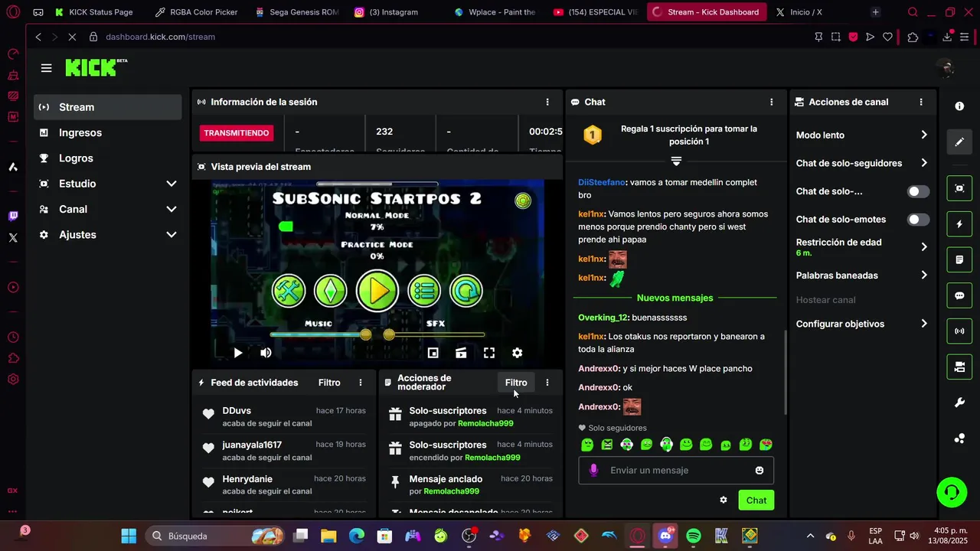Viewport: 980px width, 551px height.
Task: Click the wrench tools icon
Action: coord(959,403)
